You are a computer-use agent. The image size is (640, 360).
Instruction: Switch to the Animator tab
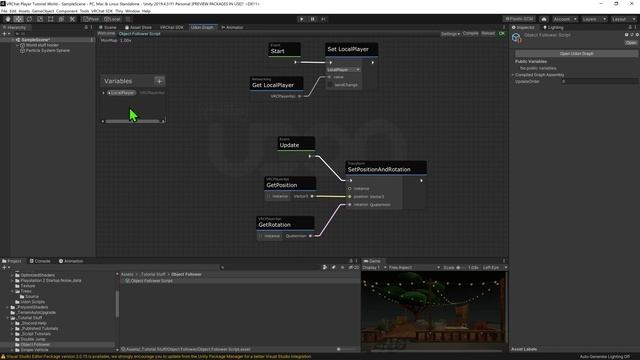click(232, 27)
